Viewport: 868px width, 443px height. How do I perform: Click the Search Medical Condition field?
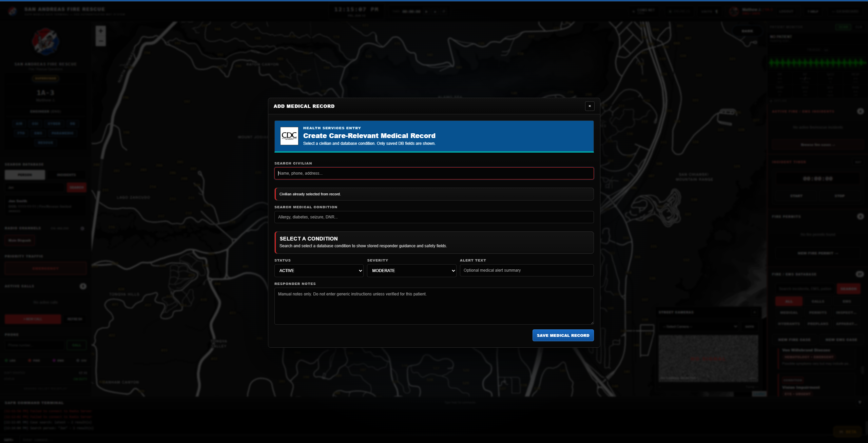(434, 217)
